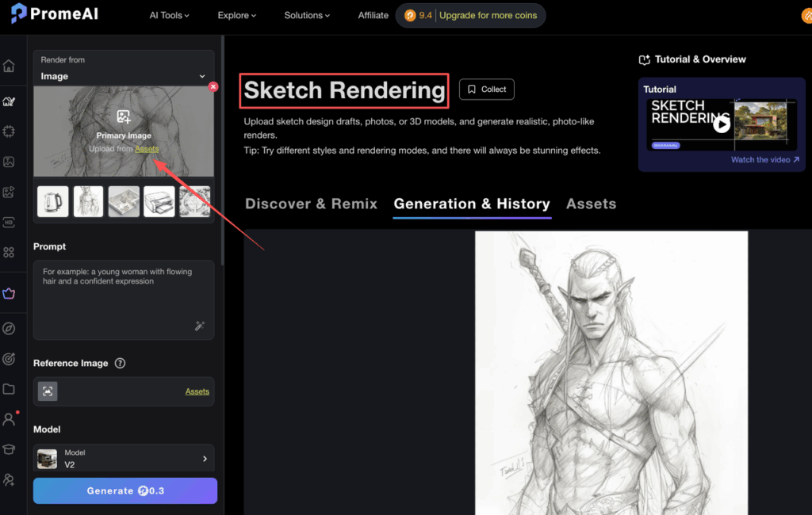
Task: Open the image picture sidebar icon
Action: [9, 162]
